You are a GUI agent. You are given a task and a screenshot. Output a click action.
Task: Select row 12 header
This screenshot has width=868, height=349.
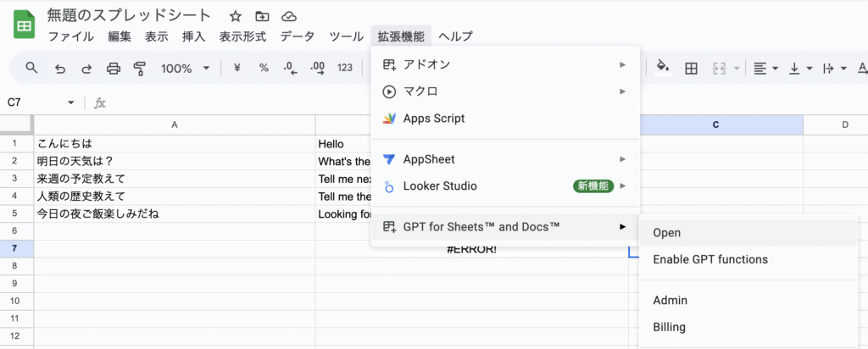tap(17, 336)
